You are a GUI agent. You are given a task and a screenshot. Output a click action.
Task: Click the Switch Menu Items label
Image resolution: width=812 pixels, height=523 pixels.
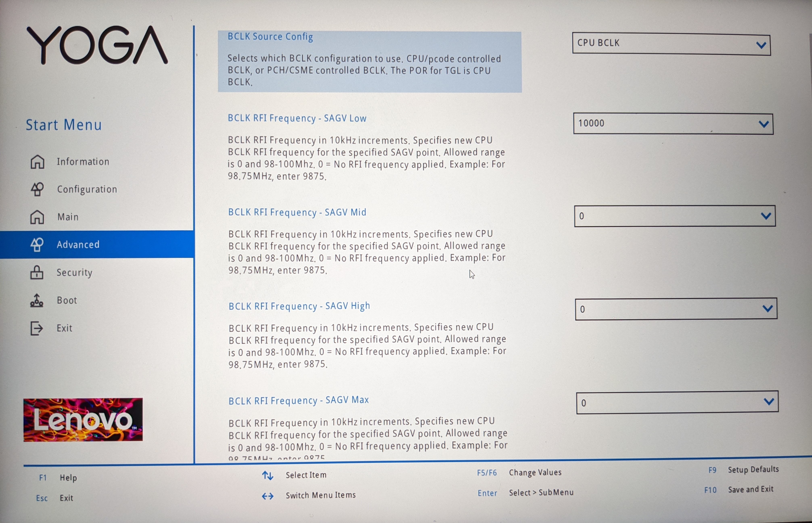click(x=321, y=495)
